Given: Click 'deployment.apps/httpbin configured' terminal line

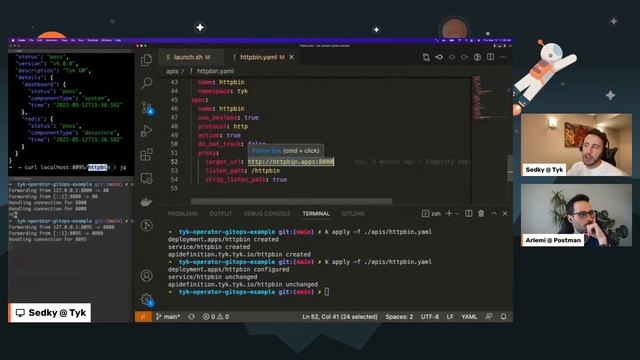Looking at the screenshot, I should [x=229, y=269].
